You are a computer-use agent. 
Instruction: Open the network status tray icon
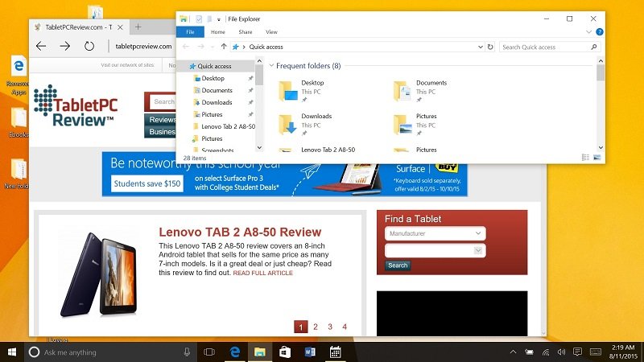pyautogui.click(x=546, y=352)
